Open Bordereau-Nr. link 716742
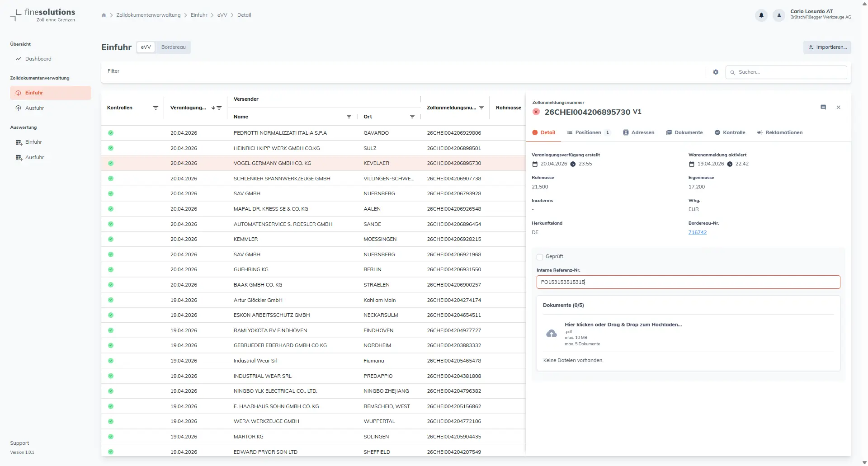868x466 pixels. click(698, 232)
